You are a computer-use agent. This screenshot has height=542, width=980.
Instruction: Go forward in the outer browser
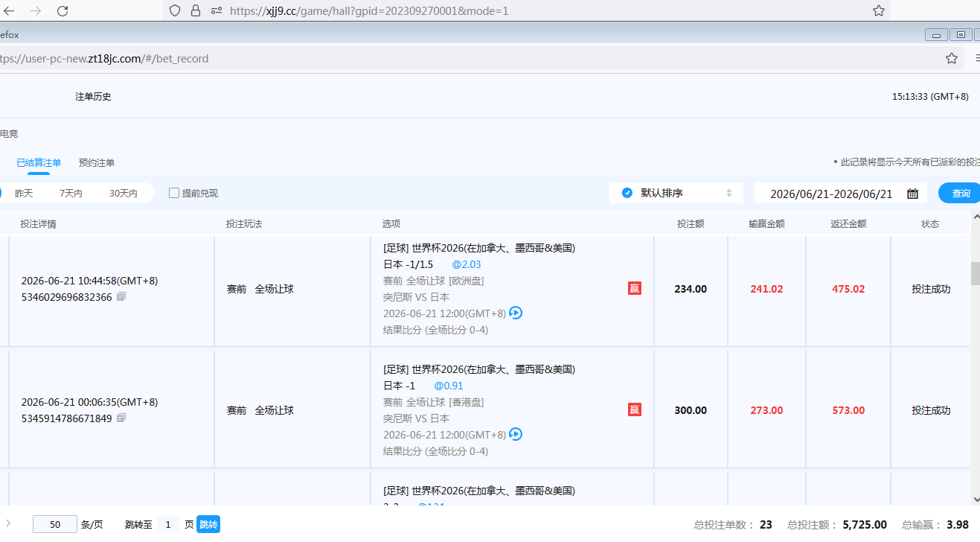point(36,10)
